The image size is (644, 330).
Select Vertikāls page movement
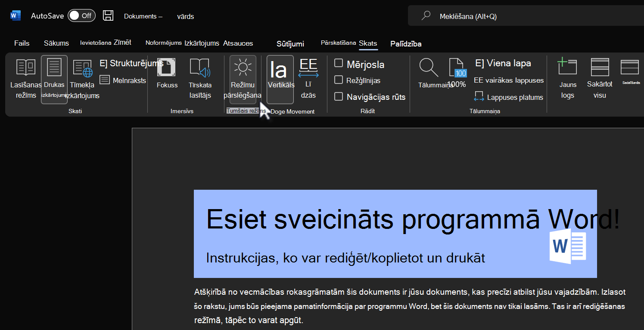tap(280, 80)
